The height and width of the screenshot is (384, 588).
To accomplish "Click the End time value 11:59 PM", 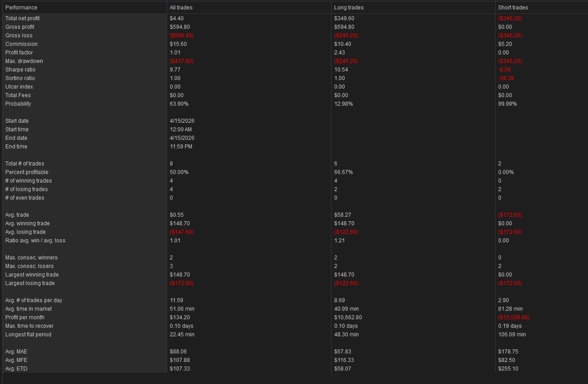I will pyautogui.click(x=181, y=147).
